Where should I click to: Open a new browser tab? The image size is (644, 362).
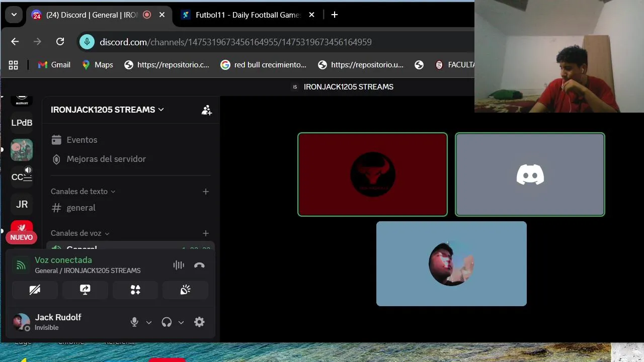click(335, 15)
